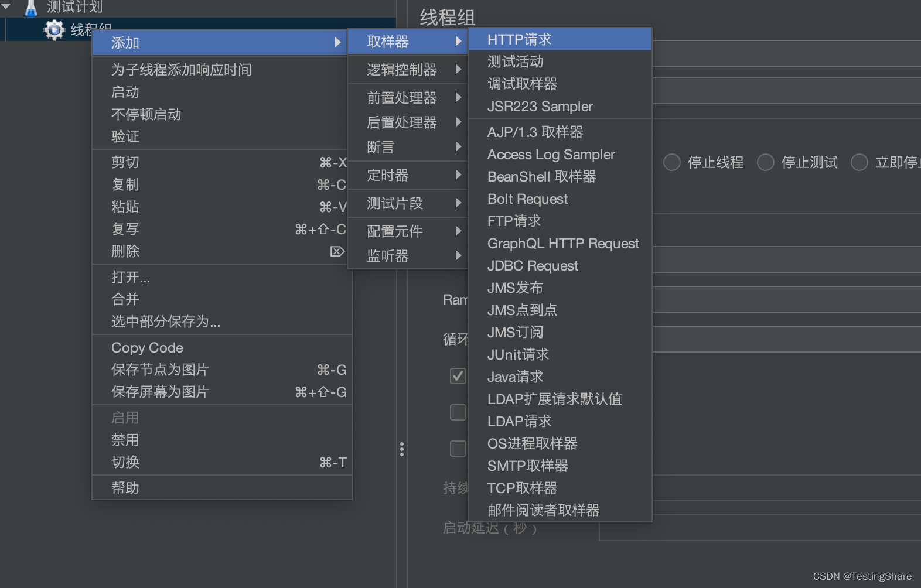Select SMTP取样器
The height and width of the screenshot is (588, 921).
point(560,466)
